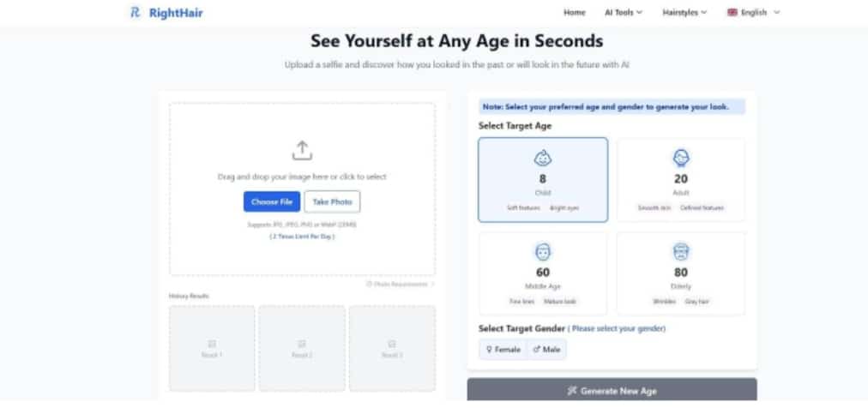Click the Generate New Age button
The image size is (868, 408).
(x=612, y=390)
